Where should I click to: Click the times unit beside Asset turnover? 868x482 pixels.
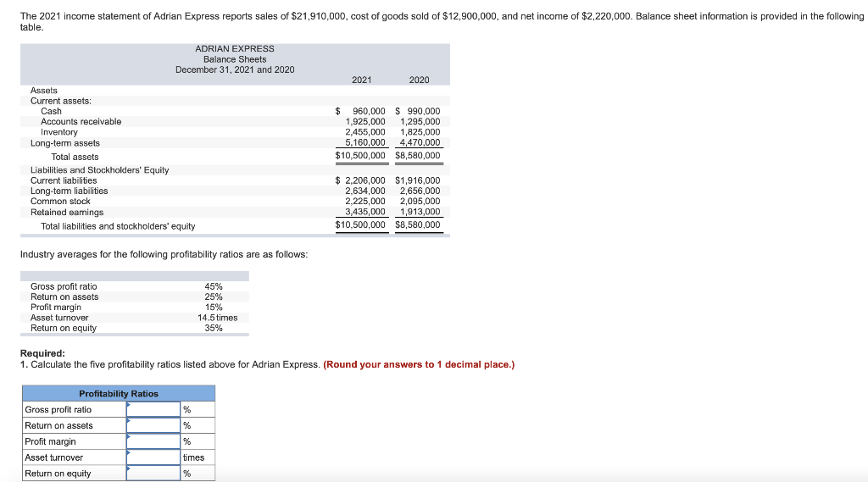(x=194, y=457)
